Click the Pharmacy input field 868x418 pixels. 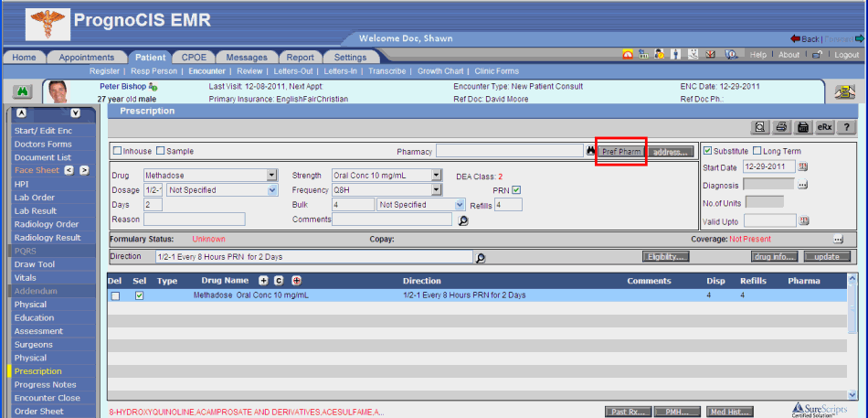[509, 151]
